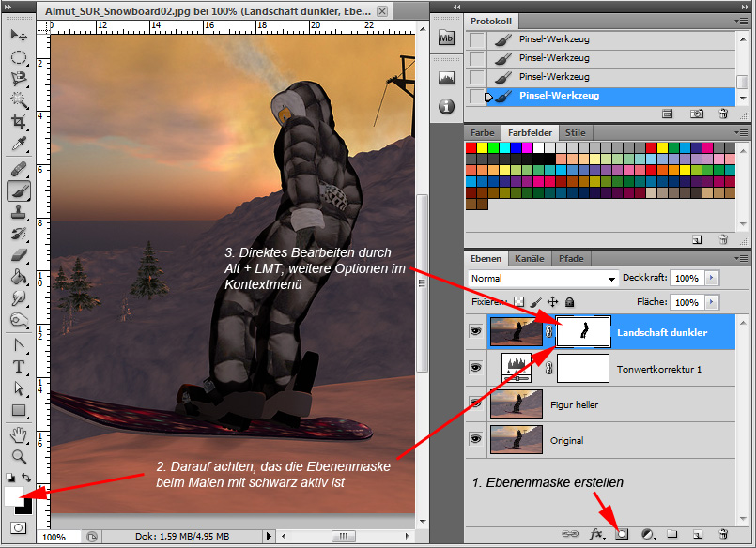Click the add layer mask icon
The width and height of the screenshot is (756, 548).
click(622, 534)
